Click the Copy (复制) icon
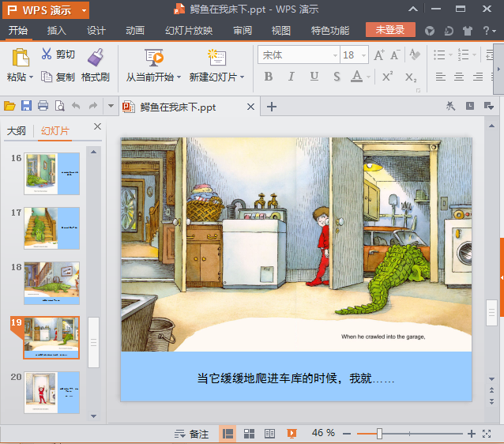Screen dimensions: 504x444 (47, 77)
